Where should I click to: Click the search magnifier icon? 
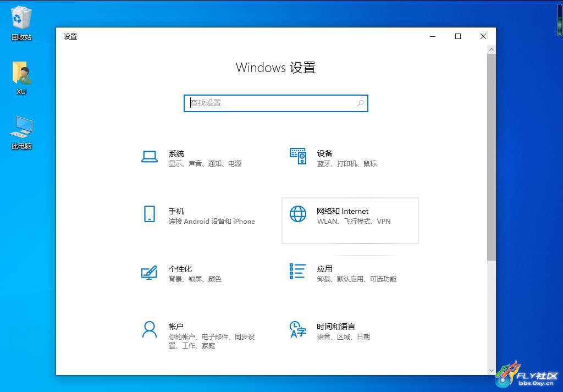click(360, 103)
